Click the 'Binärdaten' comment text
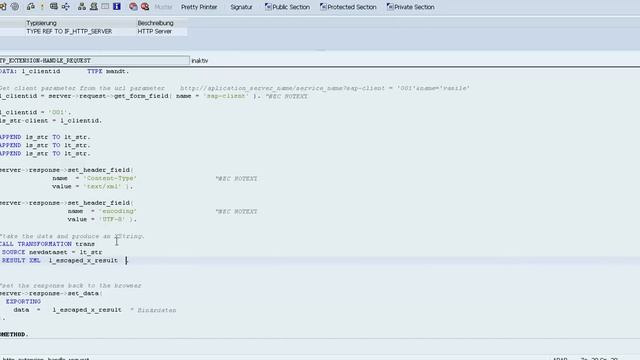Image resolution: width=640 pixels, height=360 pixels. point(157,310)
